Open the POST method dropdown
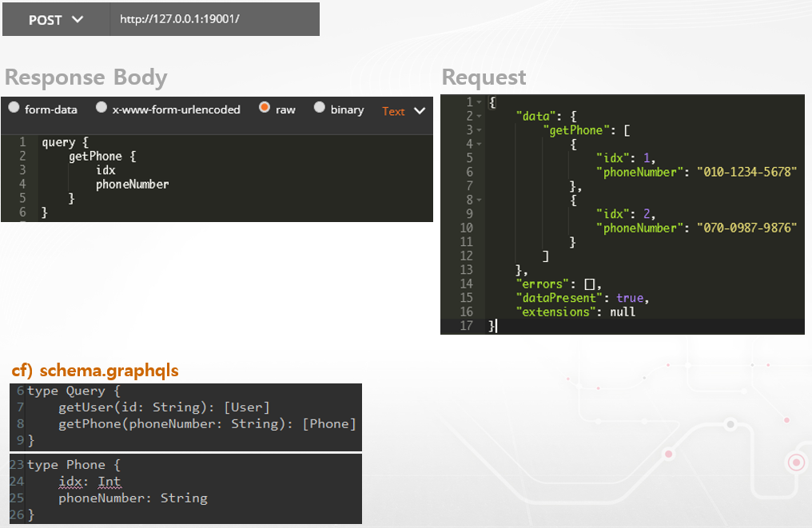 (56, 20)
